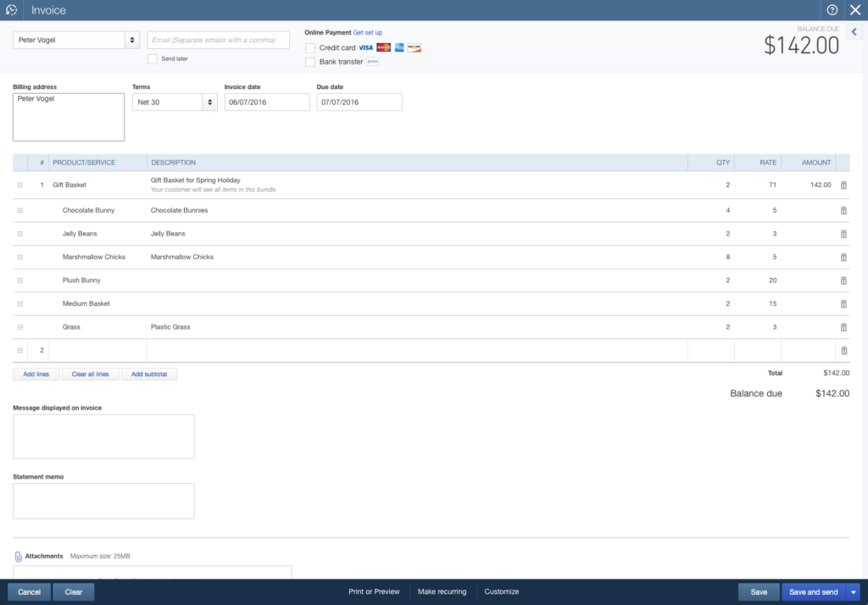The height and width of the screenshot is (605, 868).
Task: Delete the Marshmallow Chicks line with trash icon
Action: (843, 257)
